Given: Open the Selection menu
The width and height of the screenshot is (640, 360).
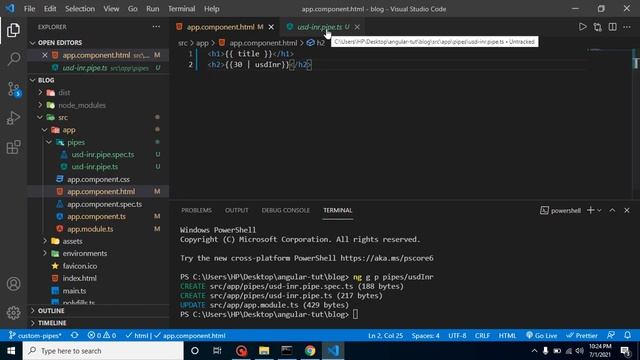Looking at the screenshot, I should (x=80, y=9).
